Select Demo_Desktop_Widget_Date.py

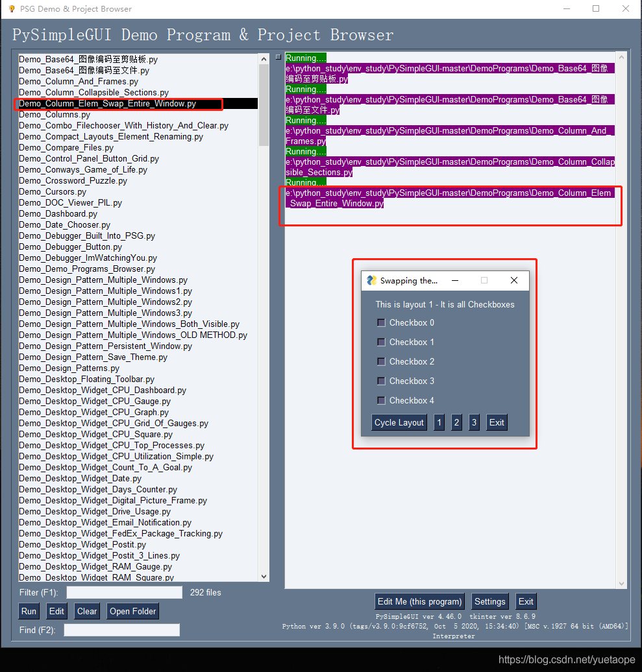[x=80, y=478]
